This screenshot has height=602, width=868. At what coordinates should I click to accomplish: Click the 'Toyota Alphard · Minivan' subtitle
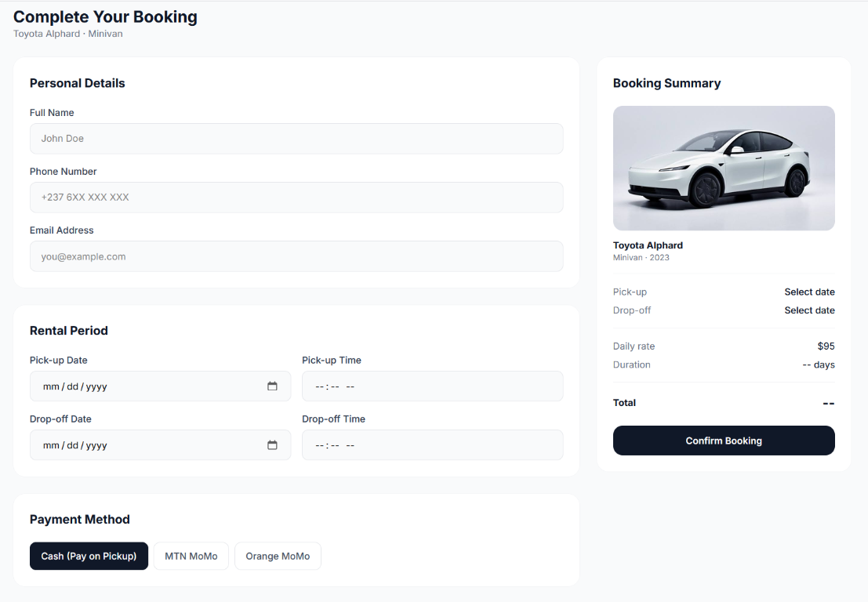[68, 34]
